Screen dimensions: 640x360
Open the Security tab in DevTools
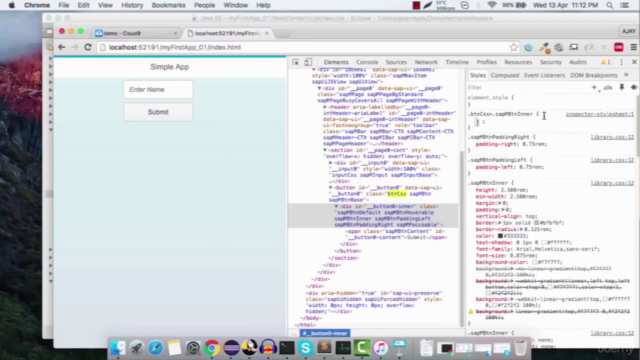pyautogui.click(x=551, y=62)
